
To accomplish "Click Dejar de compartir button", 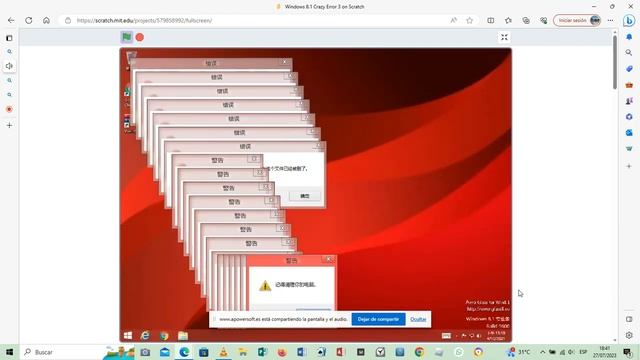I will click(378, 319).
